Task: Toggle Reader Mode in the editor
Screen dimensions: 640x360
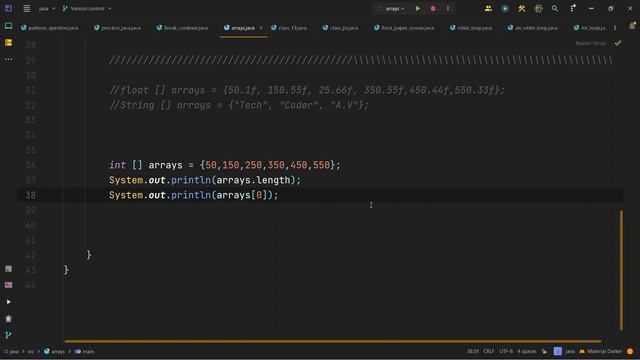Action: click(x=591, y=43)
